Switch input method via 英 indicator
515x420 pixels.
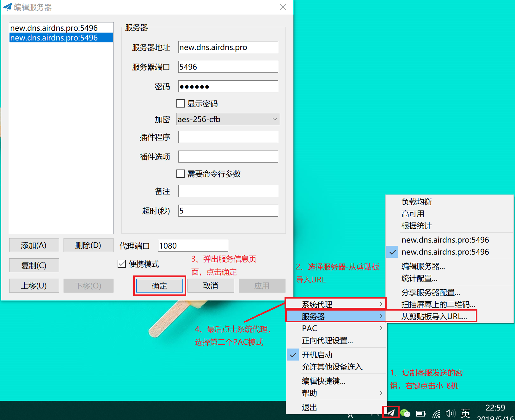465,413
